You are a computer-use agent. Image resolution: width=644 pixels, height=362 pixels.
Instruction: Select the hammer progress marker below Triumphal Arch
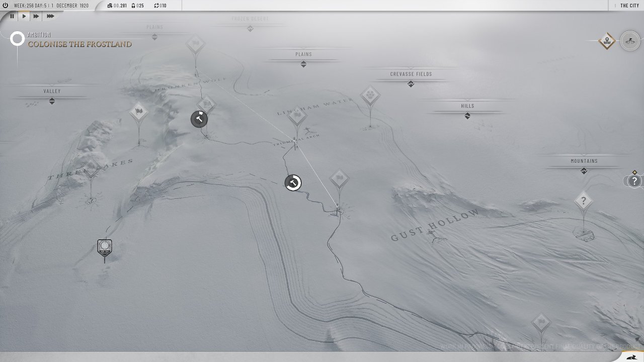click(293, 183)
